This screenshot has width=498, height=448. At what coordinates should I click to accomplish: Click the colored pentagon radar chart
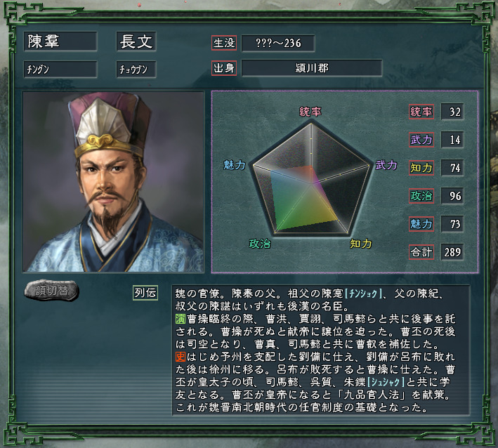(x=311, y=180)
